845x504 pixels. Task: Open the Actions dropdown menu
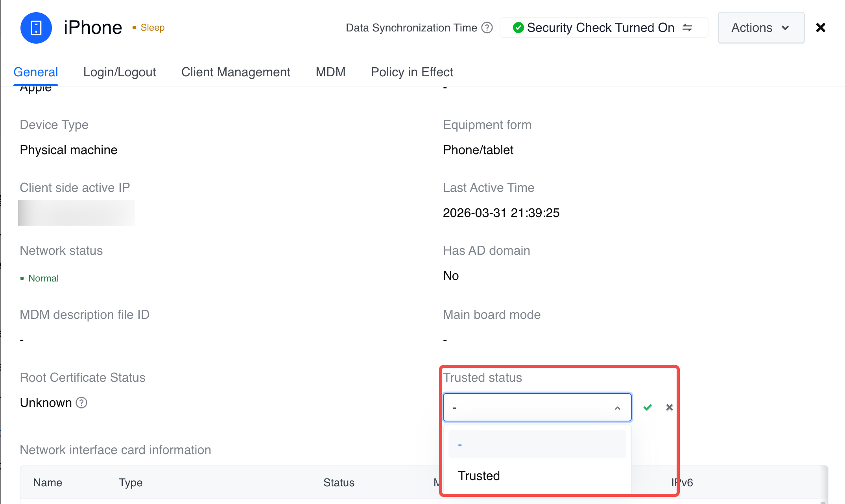[760, 28]
